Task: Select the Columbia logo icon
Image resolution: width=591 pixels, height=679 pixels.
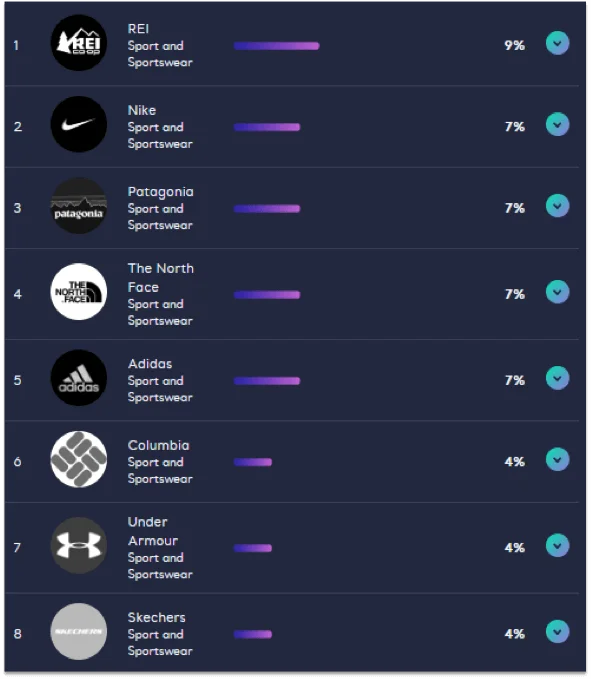Action: click(x=79, y=459)
